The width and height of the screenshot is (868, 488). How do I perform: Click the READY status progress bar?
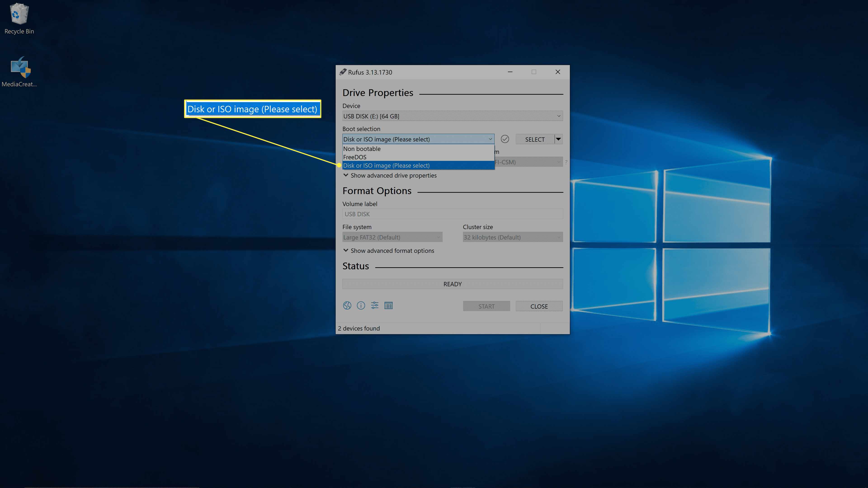point(453,284)
